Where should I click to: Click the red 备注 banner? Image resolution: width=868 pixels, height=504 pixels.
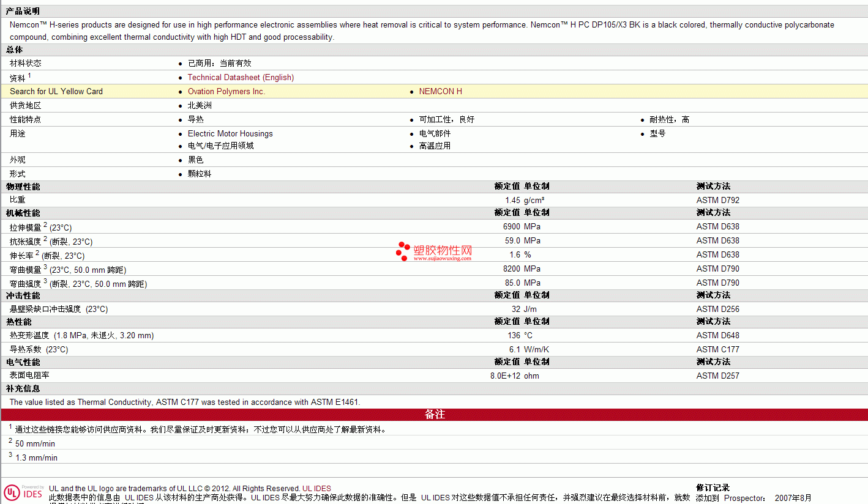434,415
